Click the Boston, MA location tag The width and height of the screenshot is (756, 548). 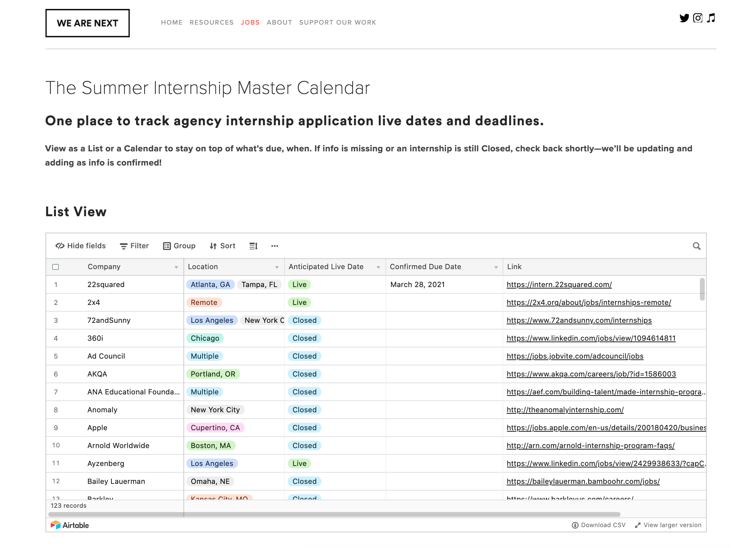[x=211, y=445]
